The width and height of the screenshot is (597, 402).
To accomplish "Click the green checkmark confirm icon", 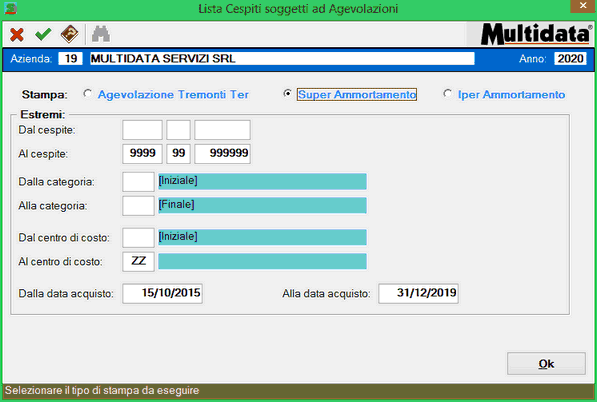I will 43,34.
